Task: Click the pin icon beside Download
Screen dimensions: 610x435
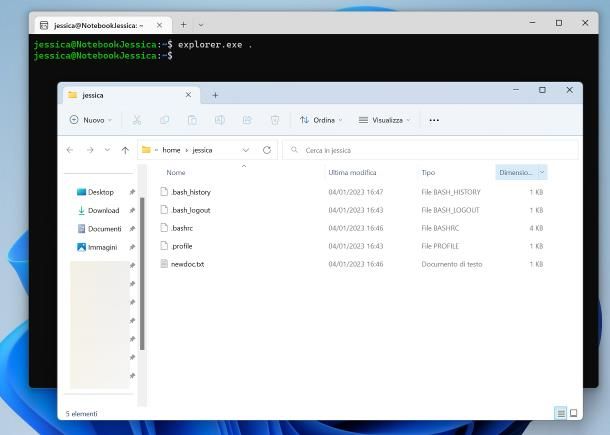Action: pos(132,210)
